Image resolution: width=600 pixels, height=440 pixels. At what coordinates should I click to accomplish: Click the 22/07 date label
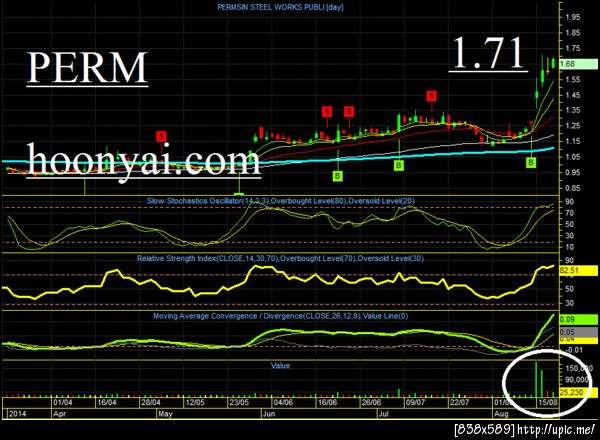pos(460,403)
